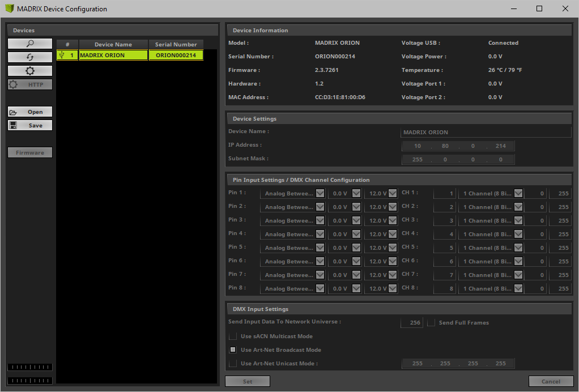579x392 pixels.
Task: Click bottom progress bar in Devices panel
Action: click(x=30, y=381)
